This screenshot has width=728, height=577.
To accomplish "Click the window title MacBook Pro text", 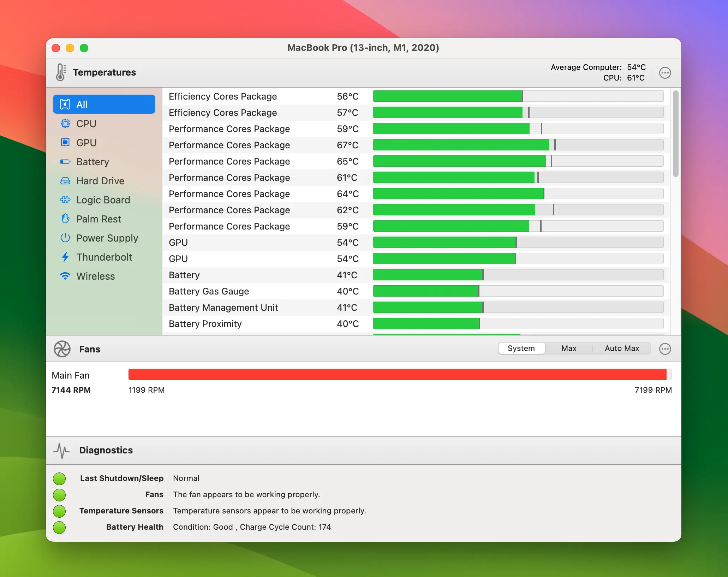I will click(x=363, y=48).
